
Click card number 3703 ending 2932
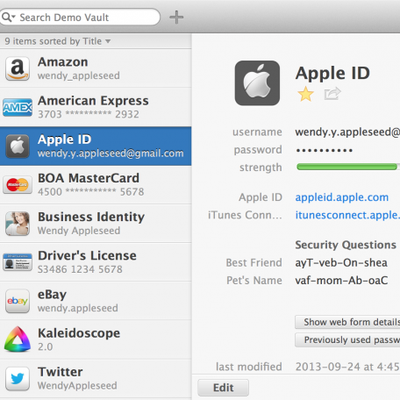pyautogui.click(x=88, y=114)
